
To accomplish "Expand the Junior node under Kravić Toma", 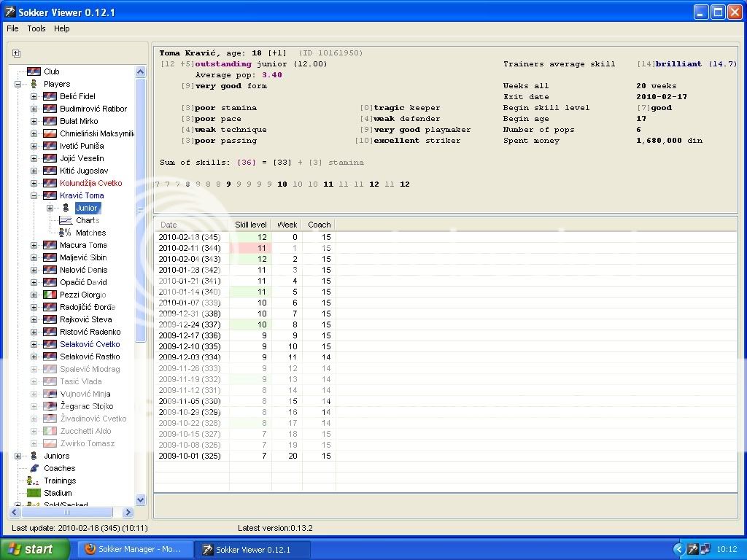I will point(50,208).
